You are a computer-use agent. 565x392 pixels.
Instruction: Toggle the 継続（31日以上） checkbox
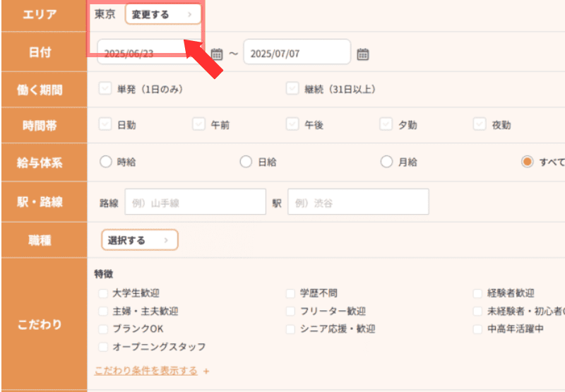[292, 88]
